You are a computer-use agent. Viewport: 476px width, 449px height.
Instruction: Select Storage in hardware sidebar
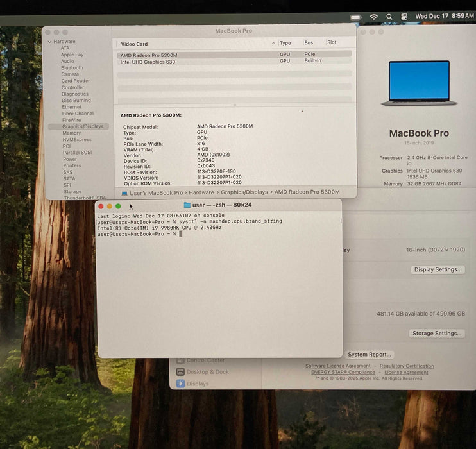(72, 192)
